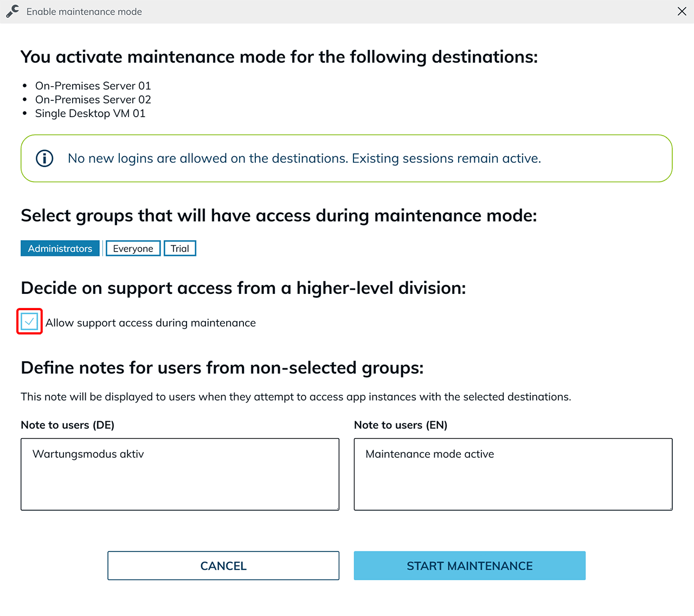Click the 'Note to users (DE)' label
The height and width of the screenshot is (616, 694).
[67, 425]
